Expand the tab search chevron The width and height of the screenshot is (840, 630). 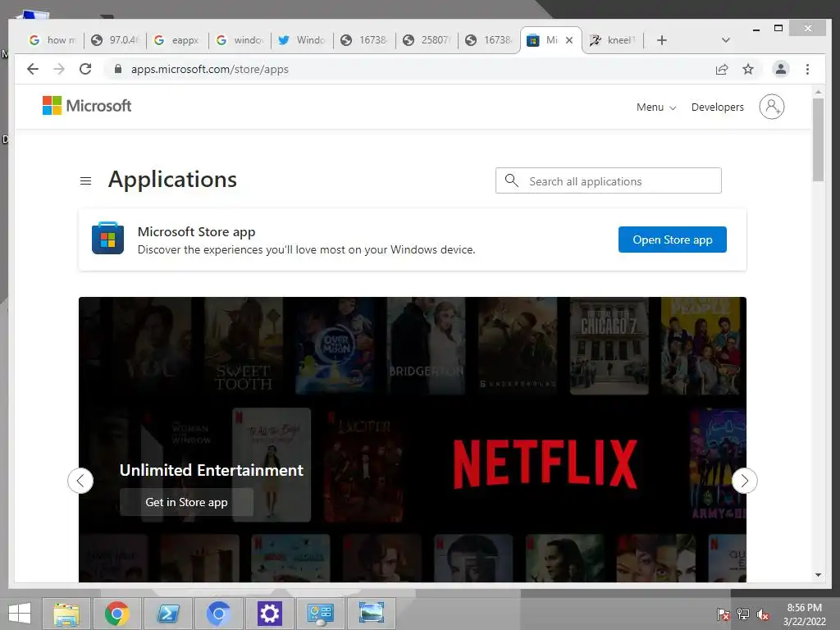click(x=725, y=40)
